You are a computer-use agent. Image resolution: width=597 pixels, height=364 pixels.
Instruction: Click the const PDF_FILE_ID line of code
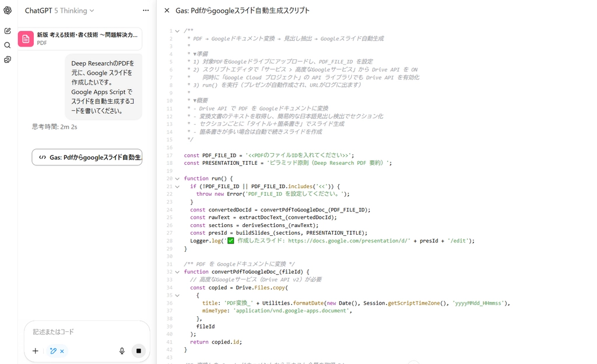click(269, 155)
